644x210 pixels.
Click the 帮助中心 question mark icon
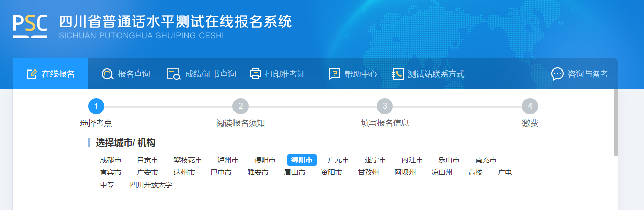point(334,74)
